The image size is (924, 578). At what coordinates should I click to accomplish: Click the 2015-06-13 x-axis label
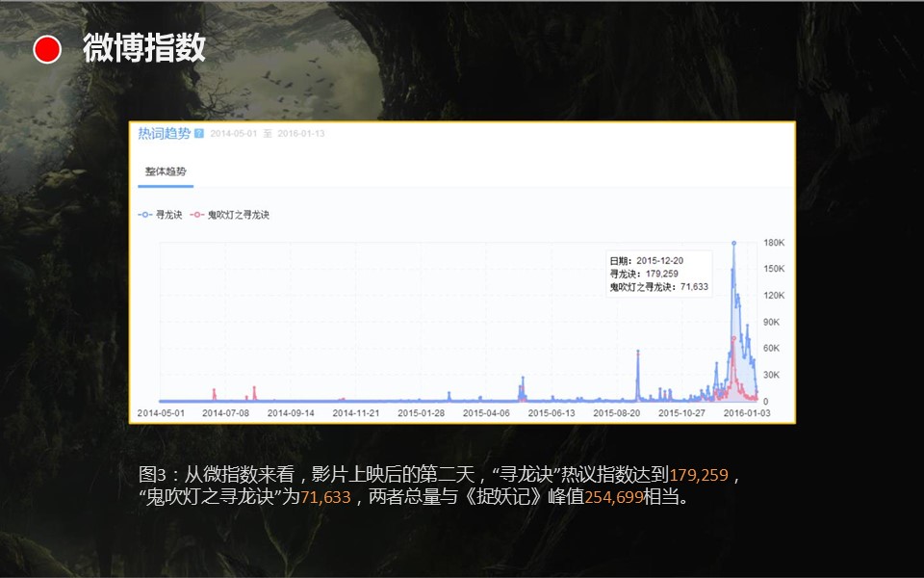(x=552, y=413)
